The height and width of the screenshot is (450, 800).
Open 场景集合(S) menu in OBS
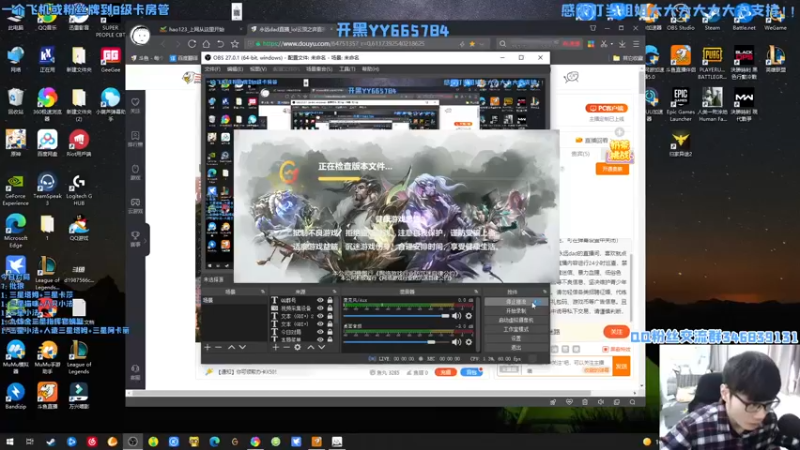click(318, 69)
